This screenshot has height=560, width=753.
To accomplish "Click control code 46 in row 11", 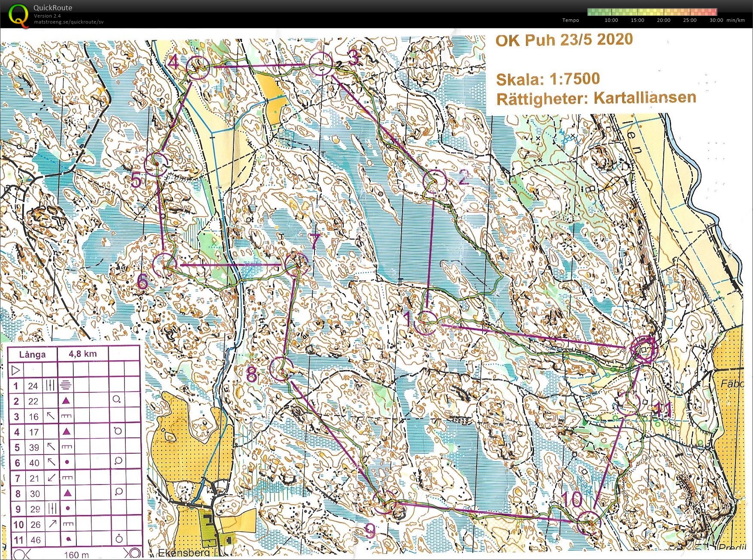I will tap(35, 540).
